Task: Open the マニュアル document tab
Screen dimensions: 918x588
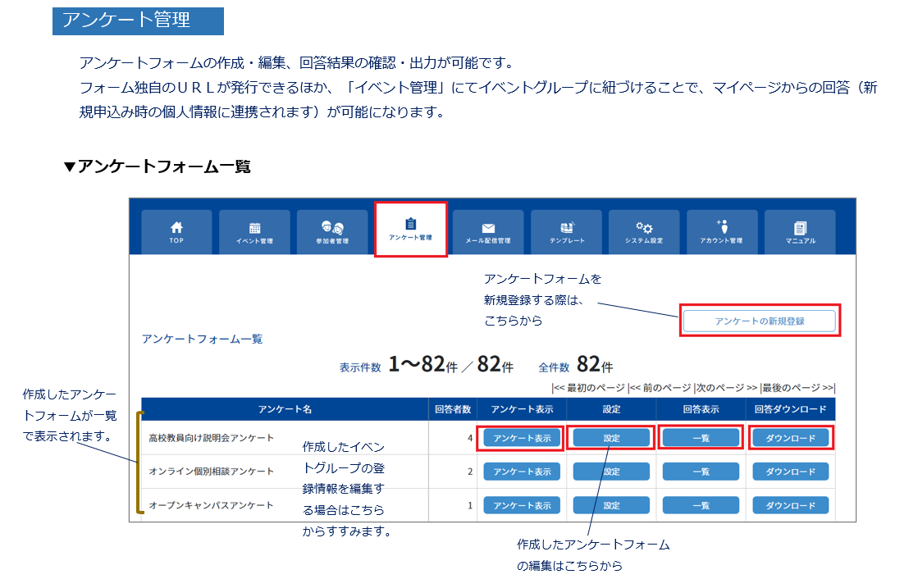Action: point(801,232)
